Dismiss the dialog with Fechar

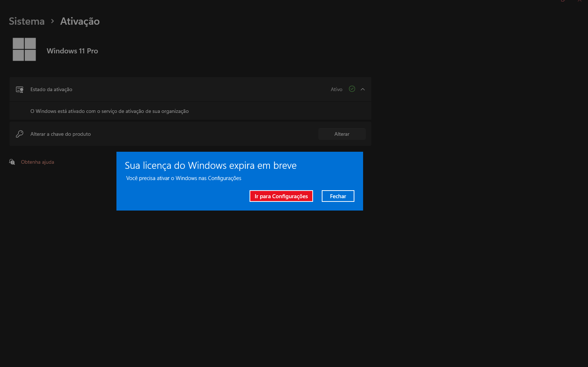338,196
